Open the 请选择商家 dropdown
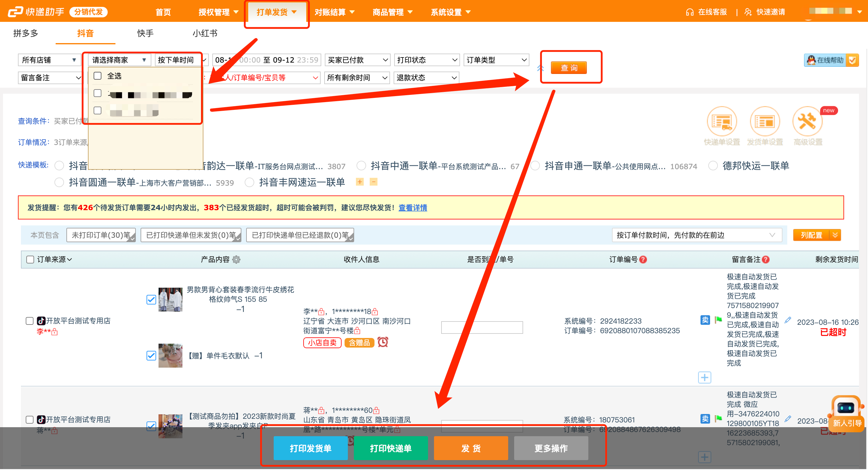Image resolution: width=868 pixels, height=470 pixels. (119, 60)
